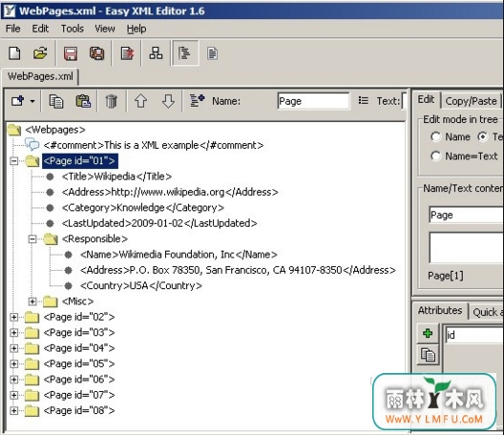This screenshot has height=435, width=504.
Task: Expand the Page id="04" node
Action: [x=13, y=348]
